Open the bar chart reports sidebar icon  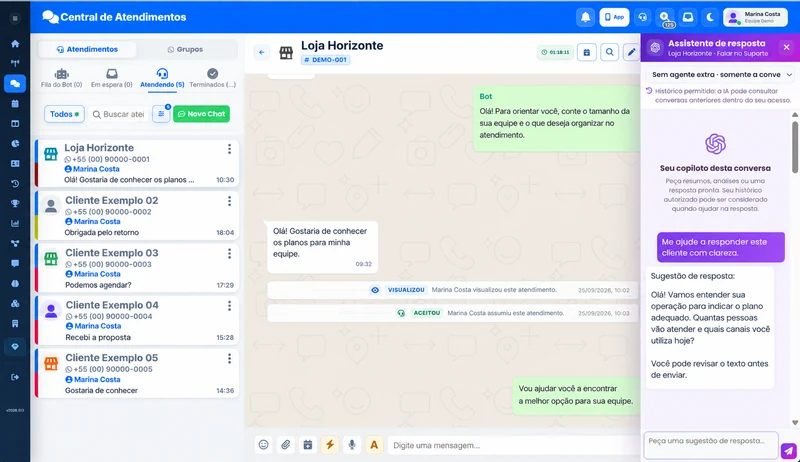(15, 223)
